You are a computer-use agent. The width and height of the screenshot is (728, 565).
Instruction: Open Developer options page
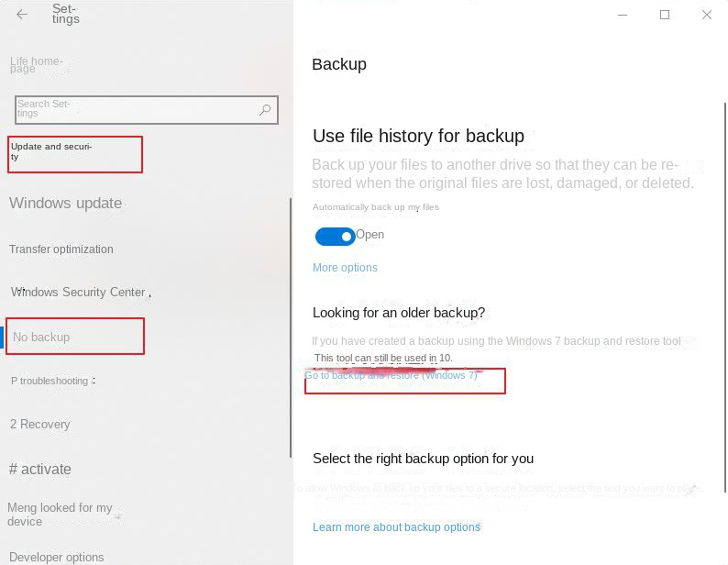click(57, 557)
